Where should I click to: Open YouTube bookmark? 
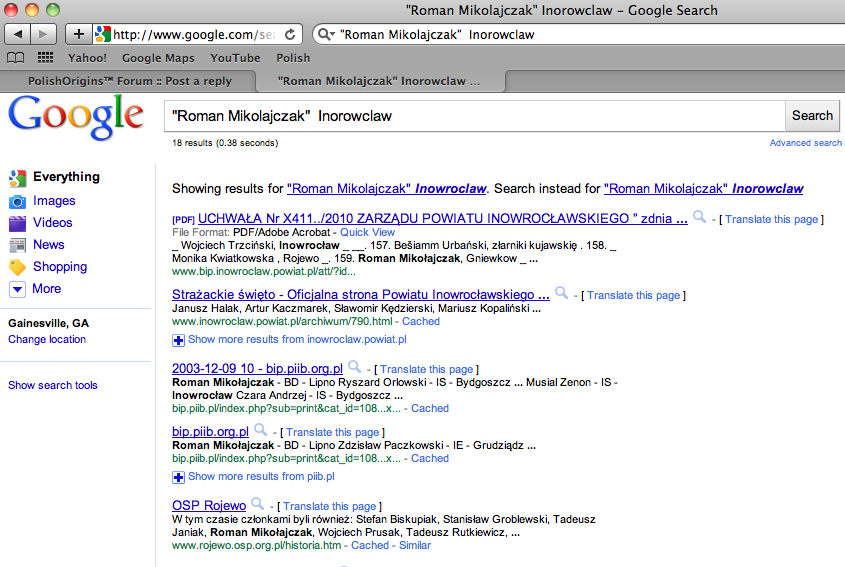coord(235,58)
